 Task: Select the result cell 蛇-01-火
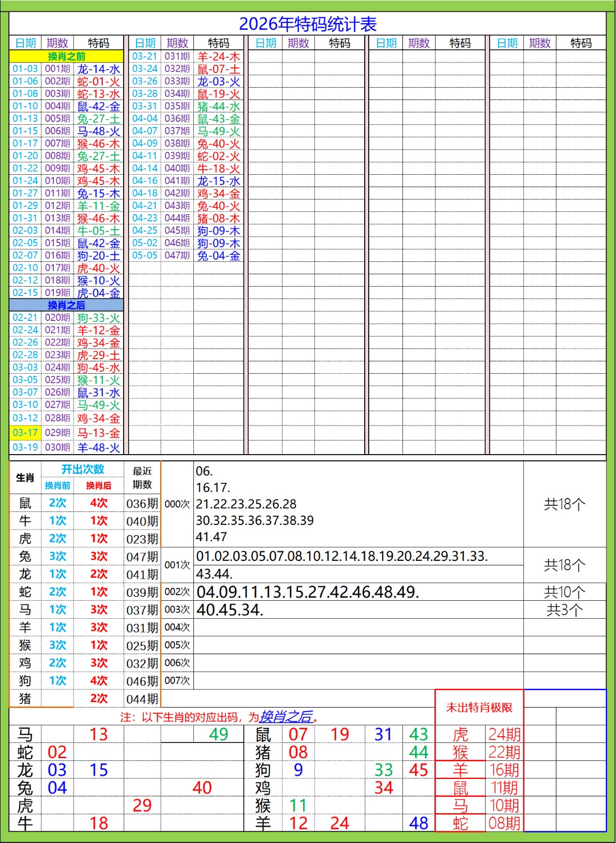98,81
